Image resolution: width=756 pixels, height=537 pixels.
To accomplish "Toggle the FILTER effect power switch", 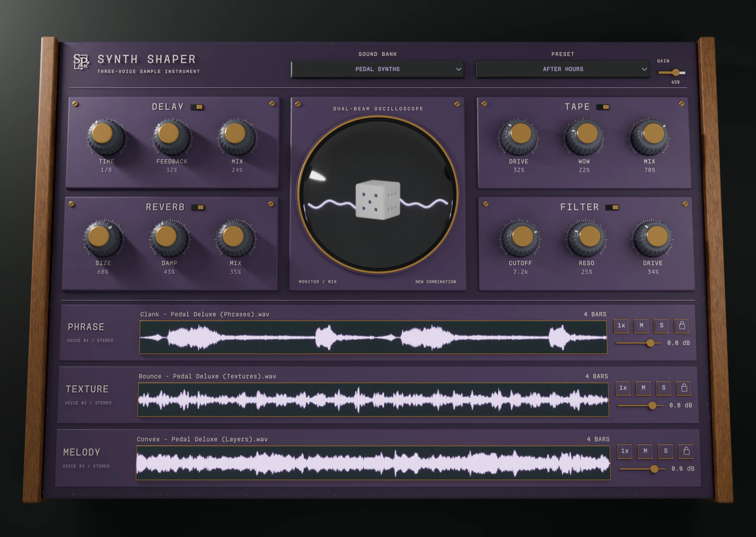I will (x=612, y=207).
